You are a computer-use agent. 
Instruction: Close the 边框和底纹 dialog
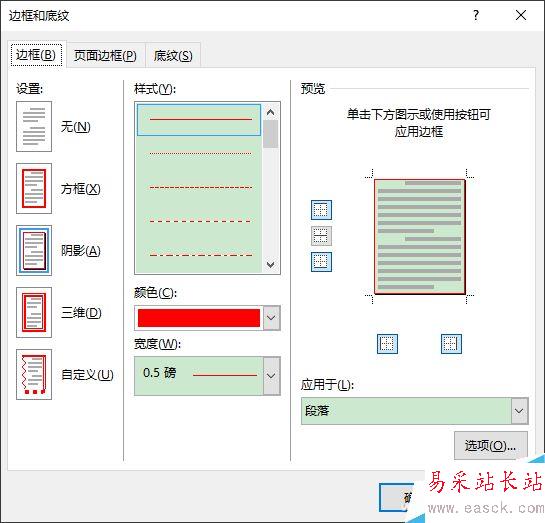pyautogui.click(x=521, y=15)
